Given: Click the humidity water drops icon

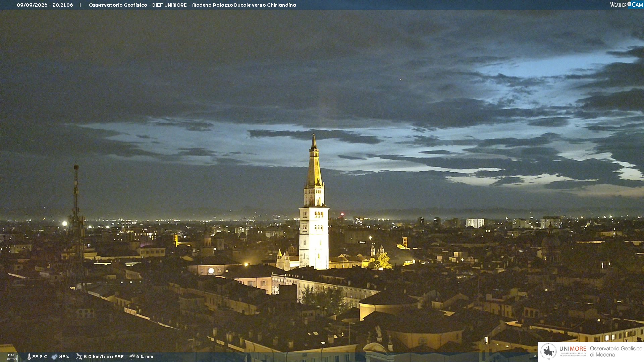Looking at the screenshot, I should coord(54,357).
